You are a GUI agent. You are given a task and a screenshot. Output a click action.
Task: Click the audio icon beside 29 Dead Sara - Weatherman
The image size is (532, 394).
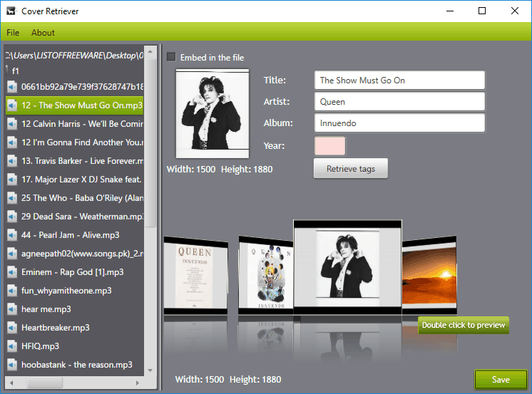point(12,217)
